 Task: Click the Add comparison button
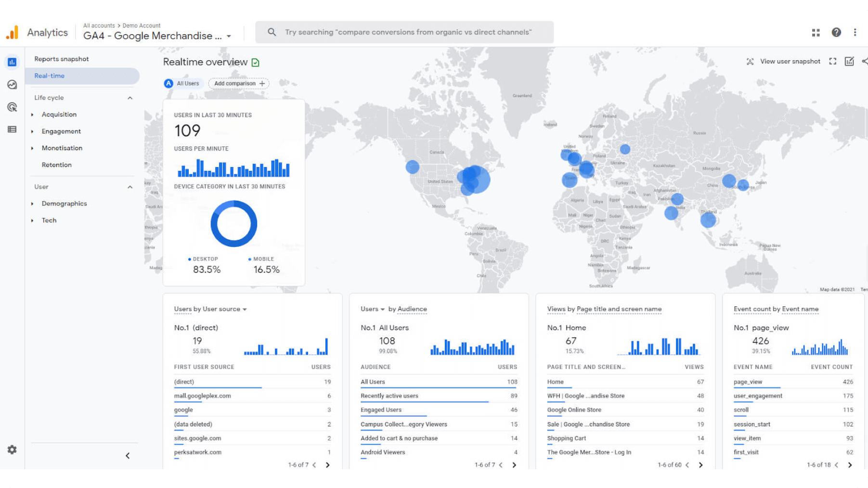tap(239, 83)
